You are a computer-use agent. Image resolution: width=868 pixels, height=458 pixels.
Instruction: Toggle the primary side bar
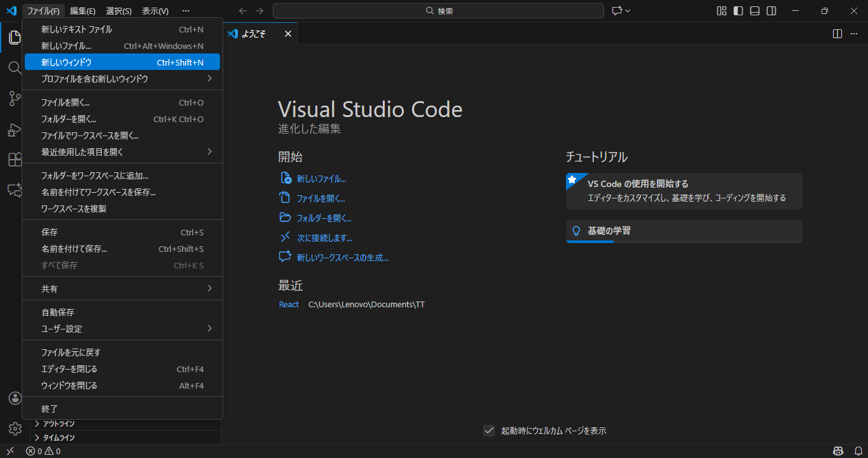click(738, 11)
